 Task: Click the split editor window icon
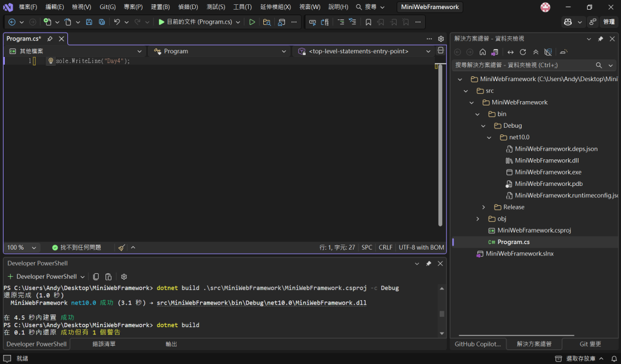pos(440,51)
